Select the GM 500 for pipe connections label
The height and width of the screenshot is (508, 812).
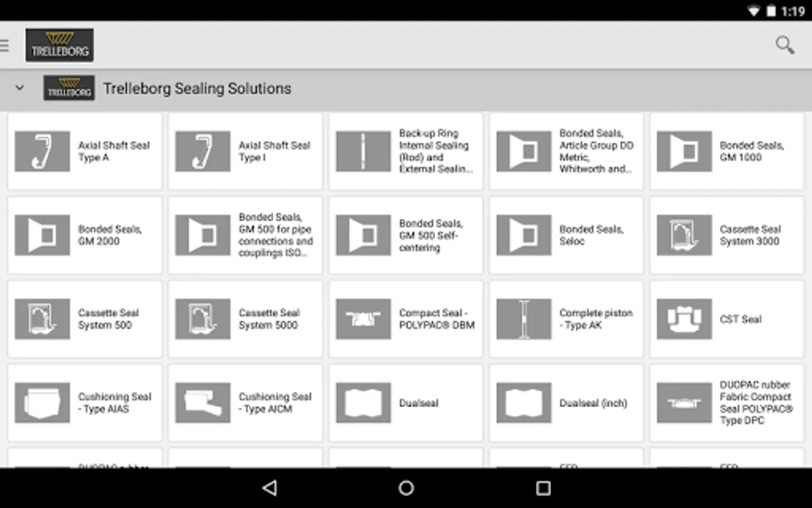(276, 235)
